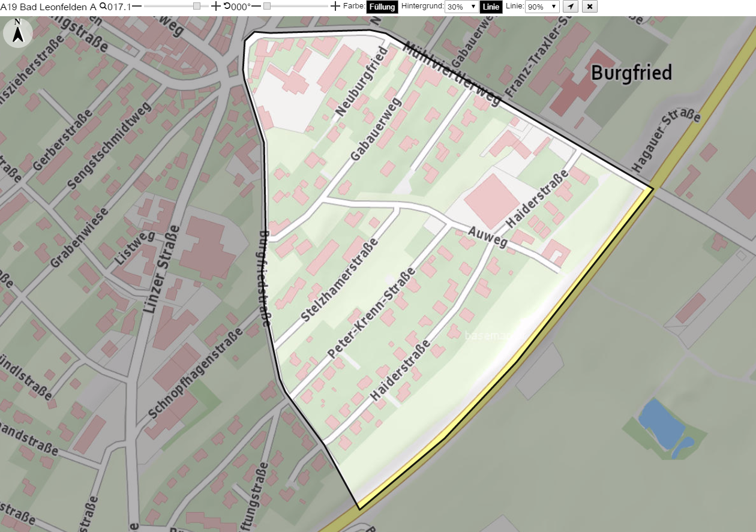Open the Linie 90% dropdown
This screenshot has height=532, width=756.
pos(542,7)
